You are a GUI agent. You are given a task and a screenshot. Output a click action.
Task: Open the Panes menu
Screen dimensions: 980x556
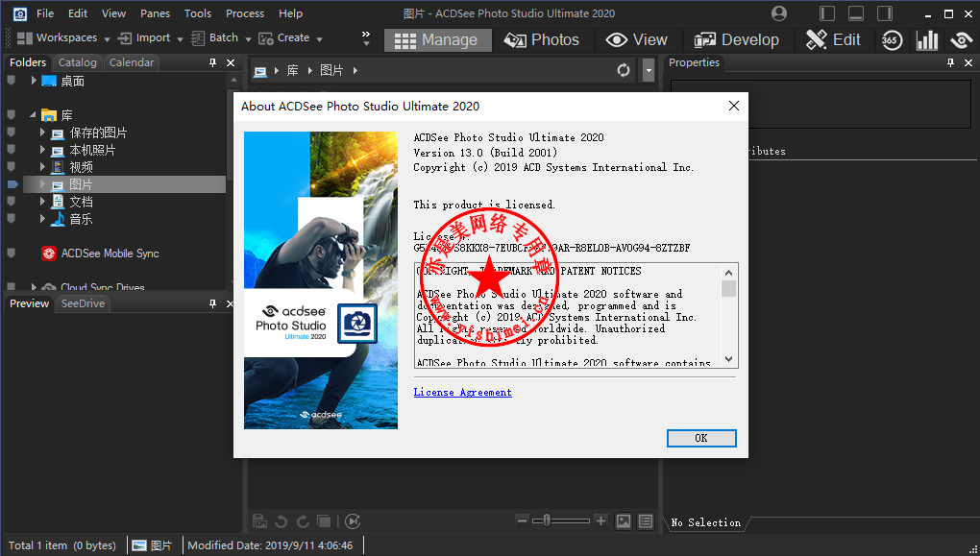point(155,13)
